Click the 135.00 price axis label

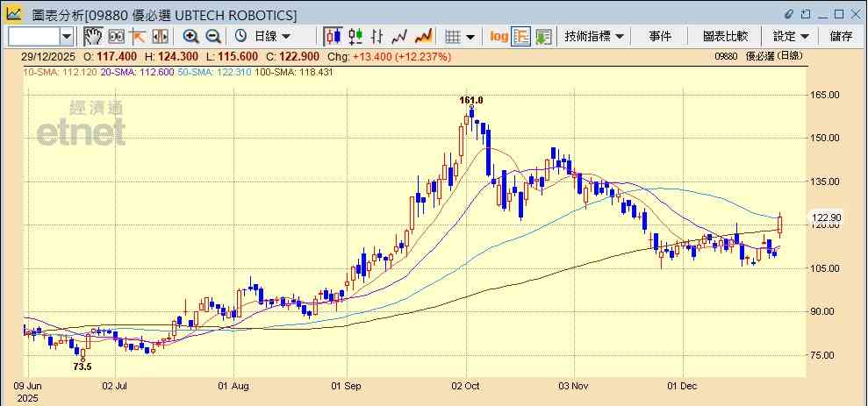coord(826,182)
